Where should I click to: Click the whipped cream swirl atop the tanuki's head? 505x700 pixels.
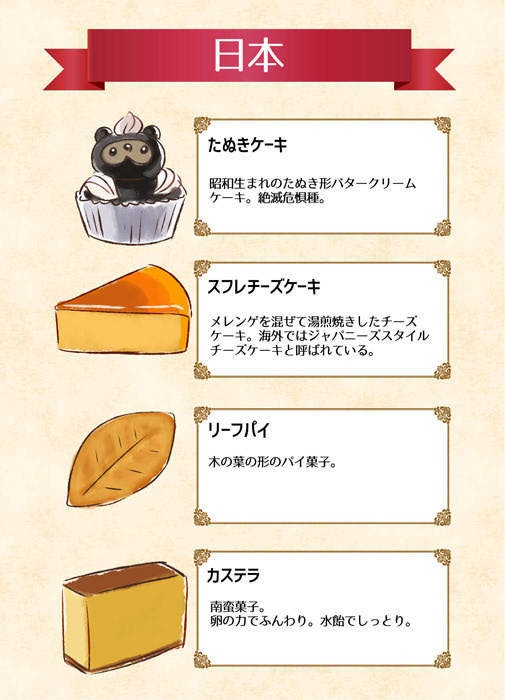point(127,124)
